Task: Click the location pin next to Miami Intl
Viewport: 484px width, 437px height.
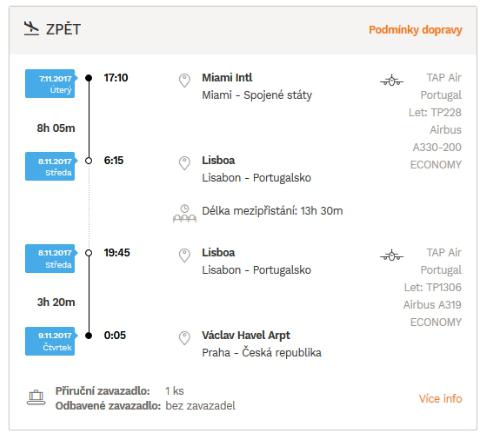Action: coord(184,80)
